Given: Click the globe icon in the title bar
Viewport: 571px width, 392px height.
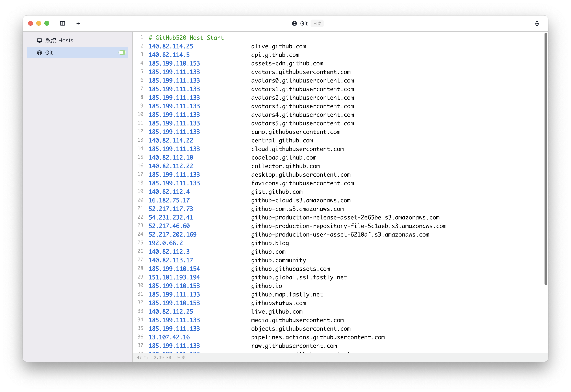Looking at the screenshot, I should click(294, 23).
